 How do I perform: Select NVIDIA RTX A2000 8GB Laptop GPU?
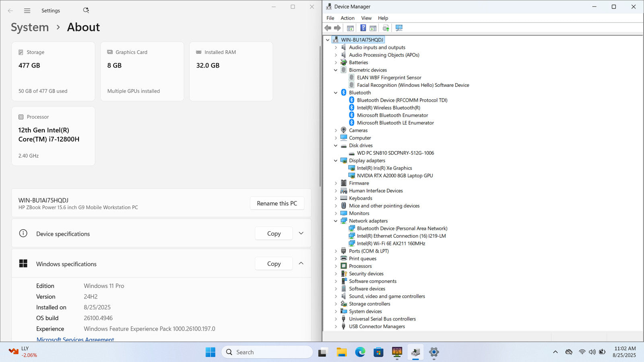pyautogui.click(x=394, y=176)
